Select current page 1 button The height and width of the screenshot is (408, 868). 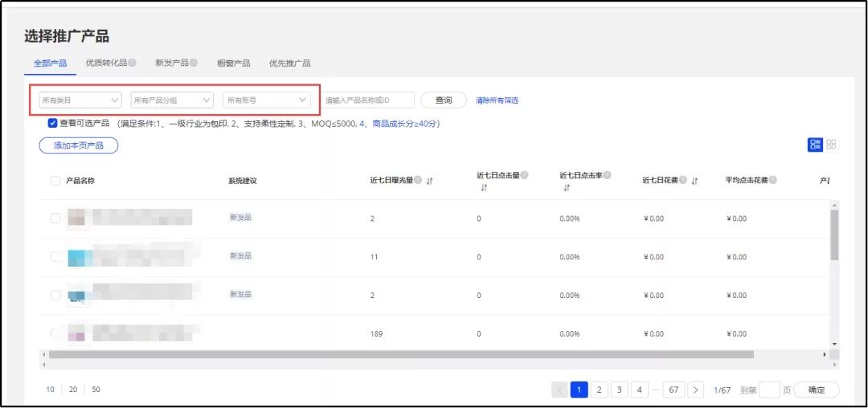579,390
